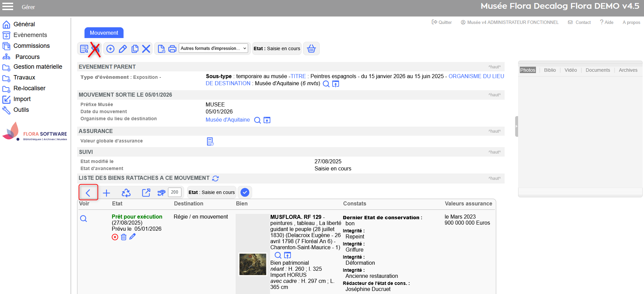Click the duplicate (copy) record icon
The width and height of the screenshot is (644, 294).
coord(135,49)
